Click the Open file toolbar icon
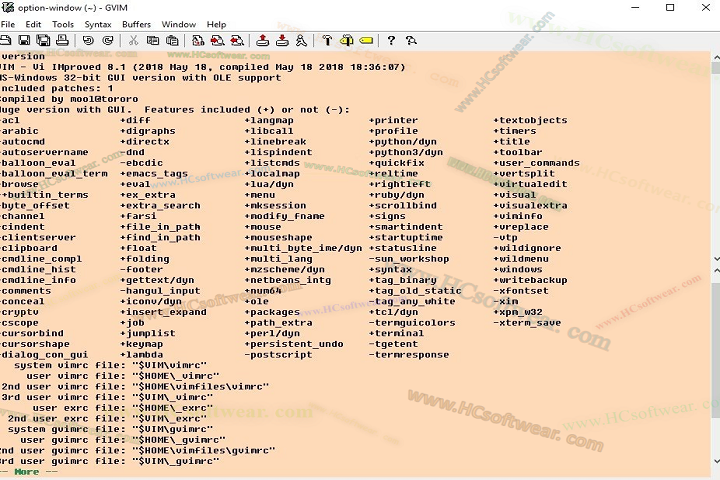The image size is (720, 480). pyautogui.click(x=5, y=40)
